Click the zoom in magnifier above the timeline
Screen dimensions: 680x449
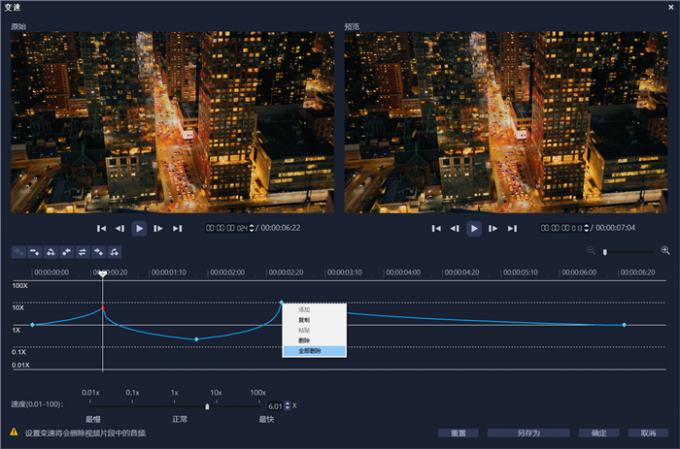665,251
